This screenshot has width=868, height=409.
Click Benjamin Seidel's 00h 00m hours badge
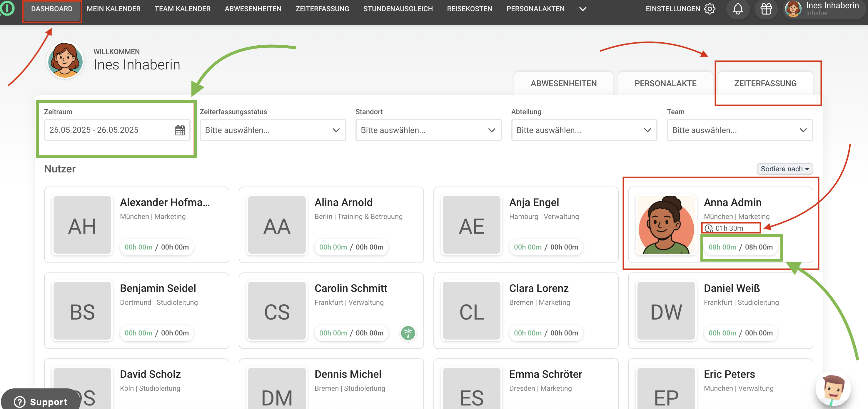click(157, 333)
